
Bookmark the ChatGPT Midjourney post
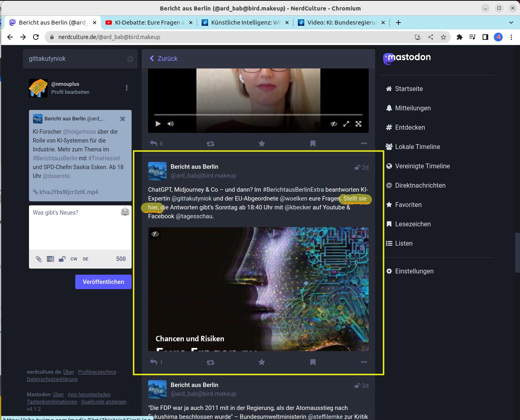tap(313, 362)
